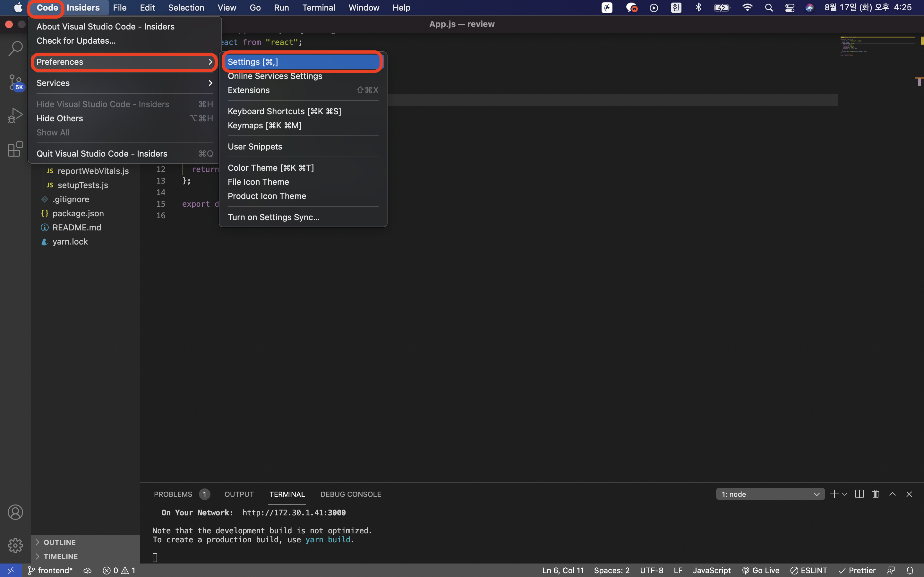Open package.json in the explorer
The height and width of the screenshot is (577, 924).
point(78,213)
